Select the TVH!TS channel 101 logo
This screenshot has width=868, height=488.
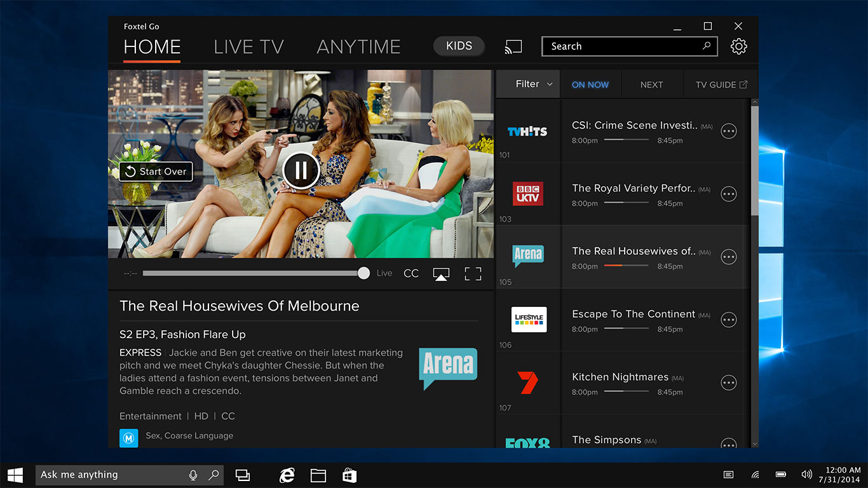click(x=527, y=131)
